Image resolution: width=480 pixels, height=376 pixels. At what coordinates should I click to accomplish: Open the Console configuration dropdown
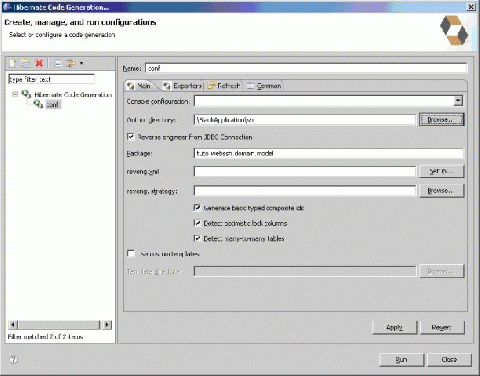tap(458, 101)
